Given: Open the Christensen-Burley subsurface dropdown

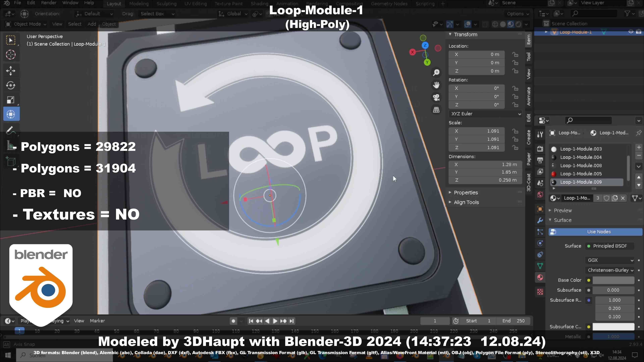Looking at the screenshot, I should coord(610,270).
